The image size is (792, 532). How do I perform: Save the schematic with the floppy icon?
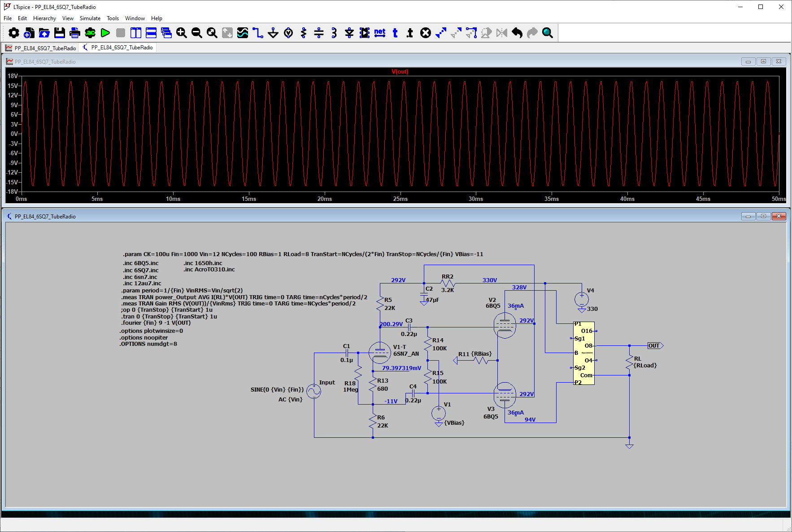coord(60,33)
